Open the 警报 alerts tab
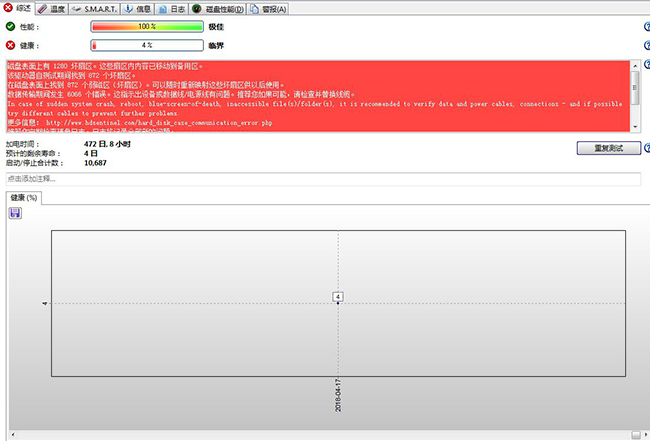The width and height of the screenshot is (650, 441). [267, 8]
